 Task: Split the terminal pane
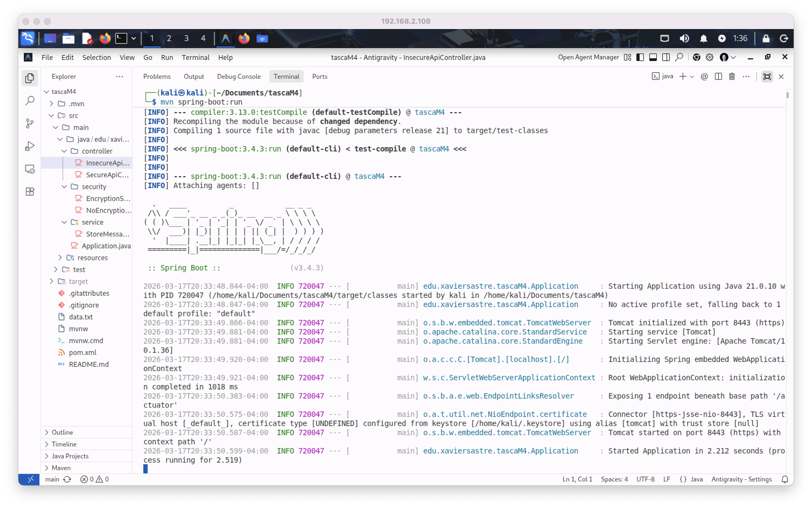click(718, 76)
